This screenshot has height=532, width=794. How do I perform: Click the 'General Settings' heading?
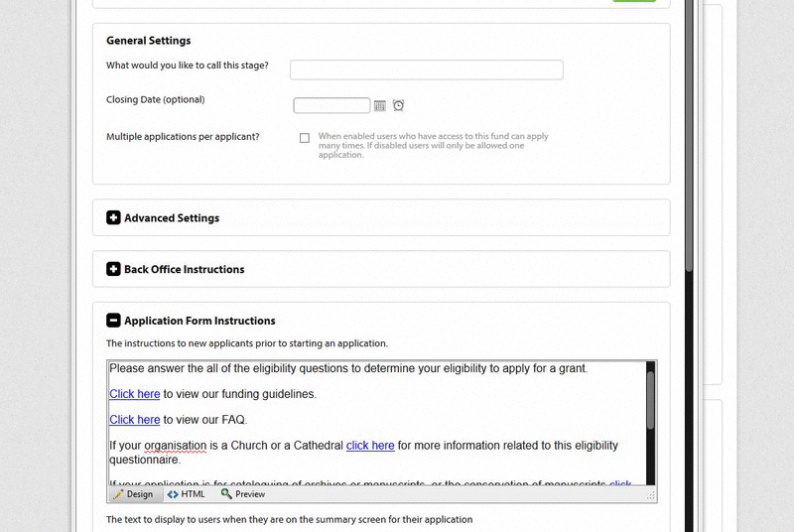pos(148,41)
